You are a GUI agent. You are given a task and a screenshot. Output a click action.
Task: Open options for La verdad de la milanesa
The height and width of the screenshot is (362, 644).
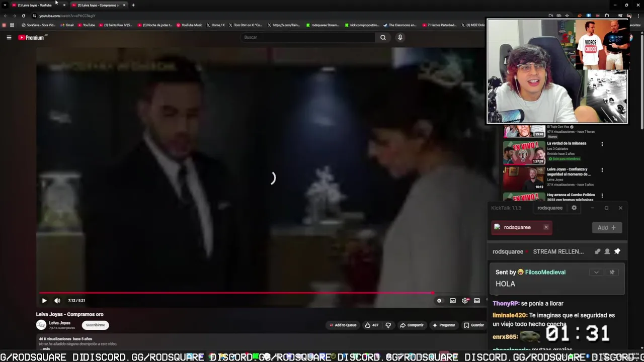(602, 144)
